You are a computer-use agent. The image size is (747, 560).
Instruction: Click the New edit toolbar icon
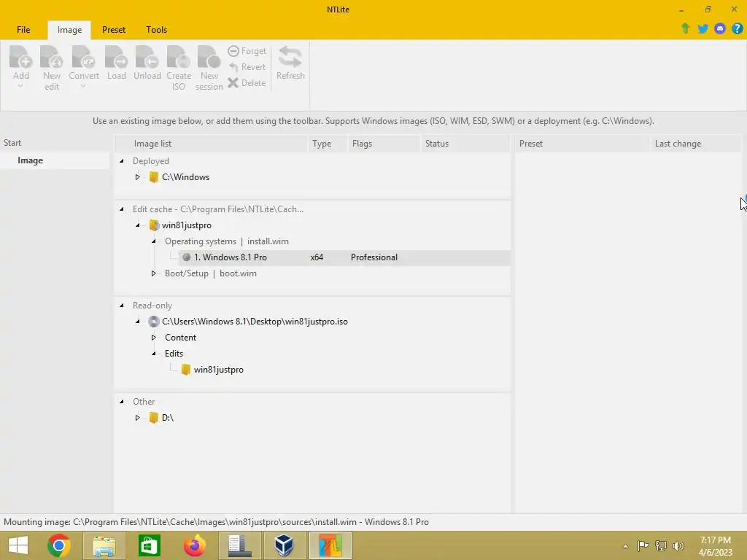[52, 57]
